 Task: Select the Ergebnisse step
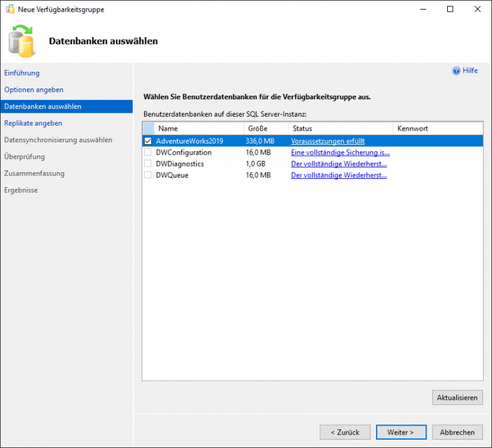(x=20, y=190)
